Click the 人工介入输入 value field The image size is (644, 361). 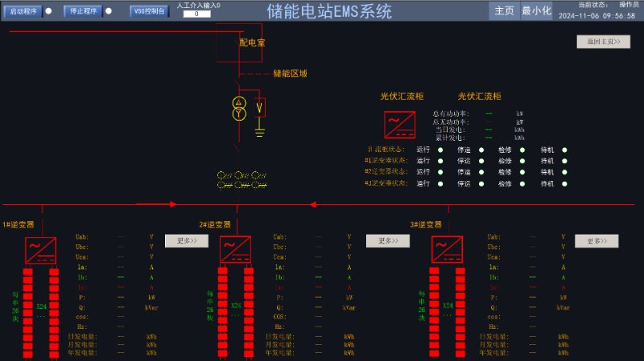pyautogui.click(x=197, y=14)
